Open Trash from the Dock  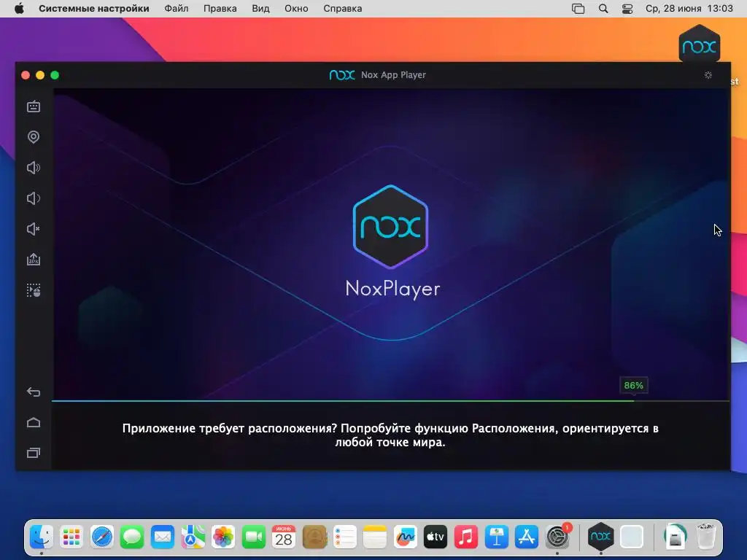pos(705,537)
